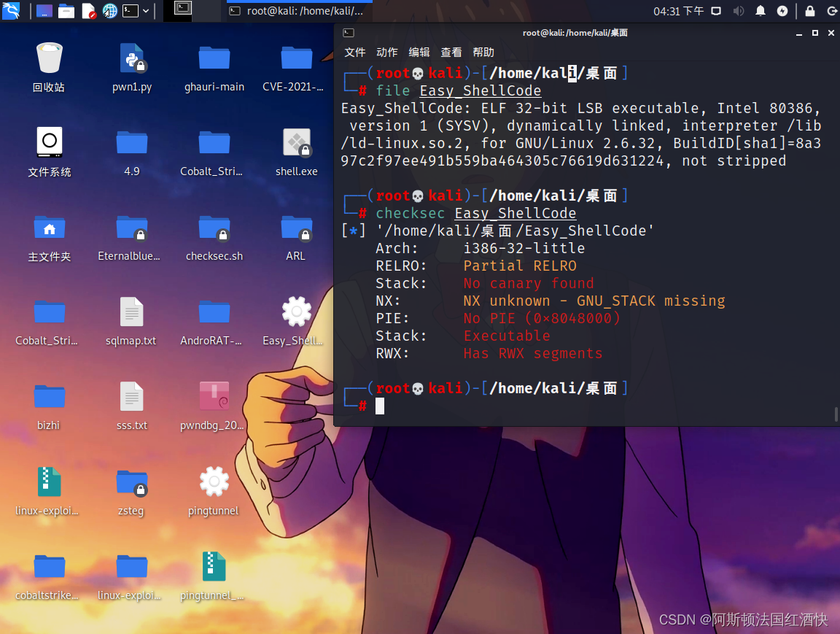Click the terminal window title-bar icon
Viewport: 840px width, 634px height.
(x=349, y=33)
